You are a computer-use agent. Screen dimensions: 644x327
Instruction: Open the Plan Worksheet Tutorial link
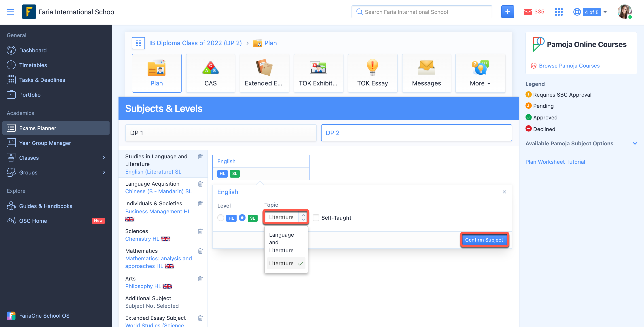pos(555,162)
